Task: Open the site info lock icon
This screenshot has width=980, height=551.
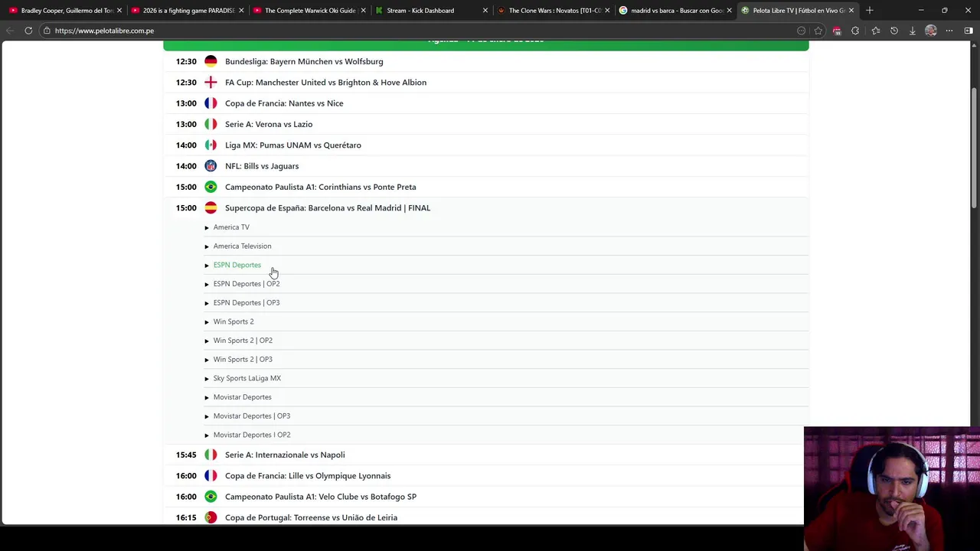Action: point(47,31)
